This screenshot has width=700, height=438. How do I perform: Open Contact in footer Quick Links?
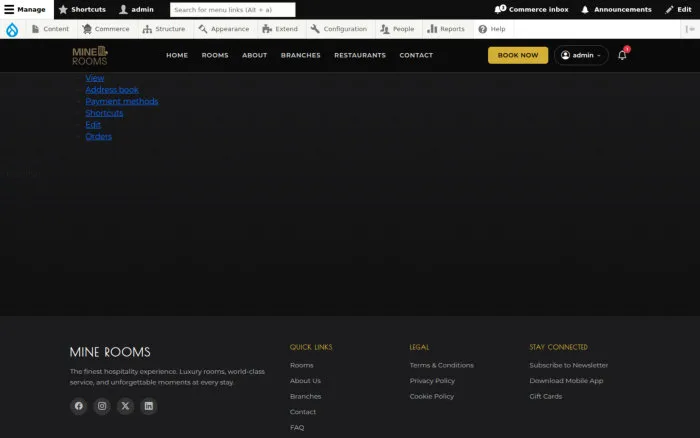coord(303,412)
